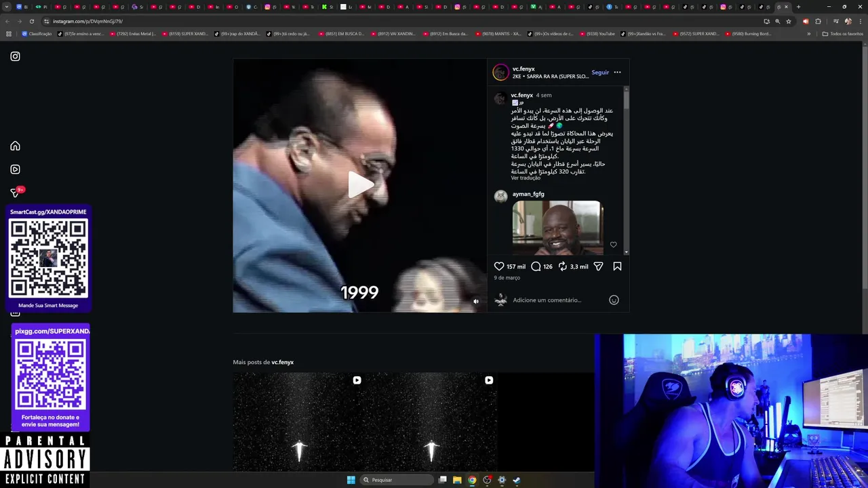Open (9338) YouTube bookmark
Viewport: 868px width, 488px height.
pos(597,33)
